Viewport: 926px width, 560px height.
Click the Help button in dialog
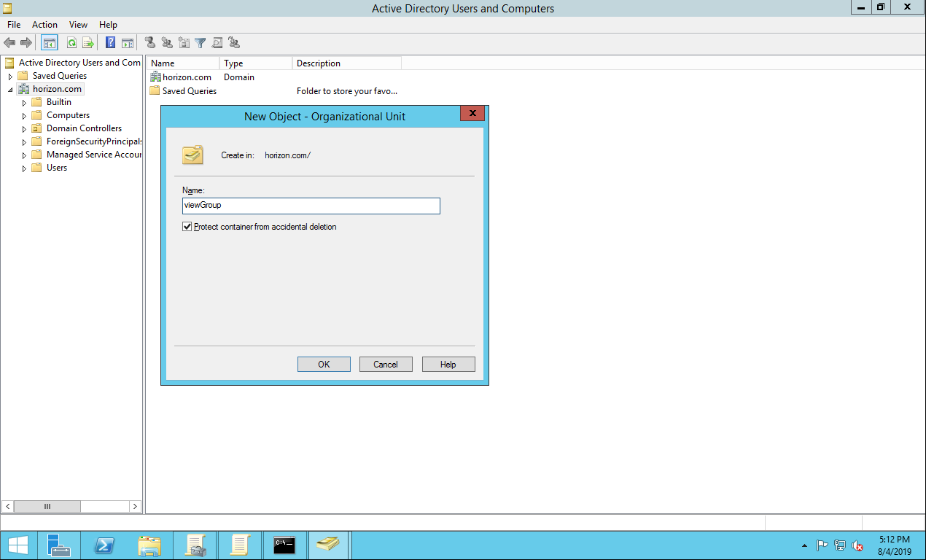point(448,365)
